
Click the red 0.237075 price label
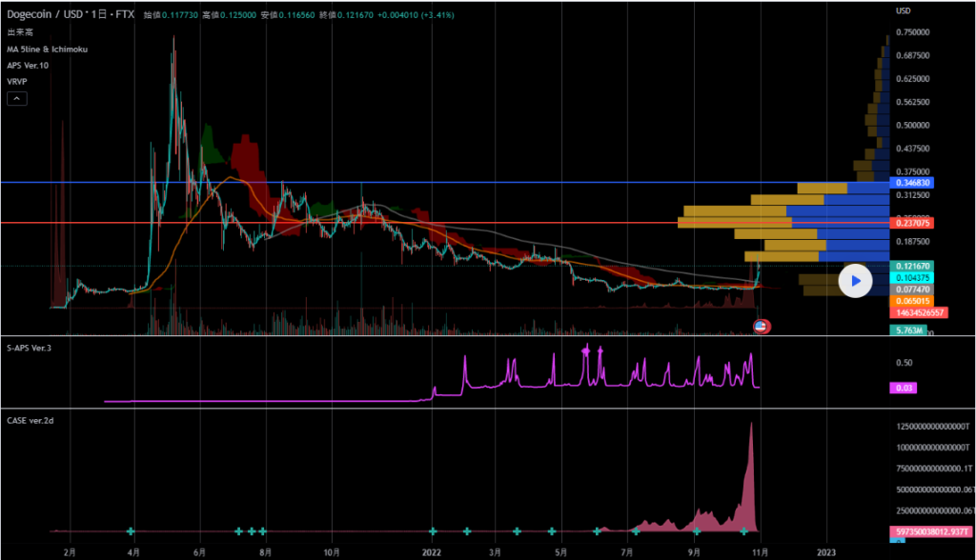tap(910, 223)
